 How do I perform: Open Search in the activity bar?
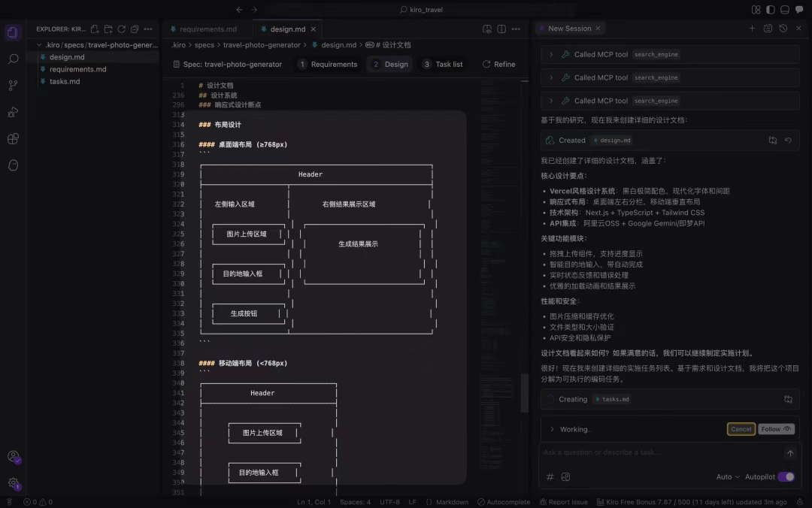click(x=13, y=59)
